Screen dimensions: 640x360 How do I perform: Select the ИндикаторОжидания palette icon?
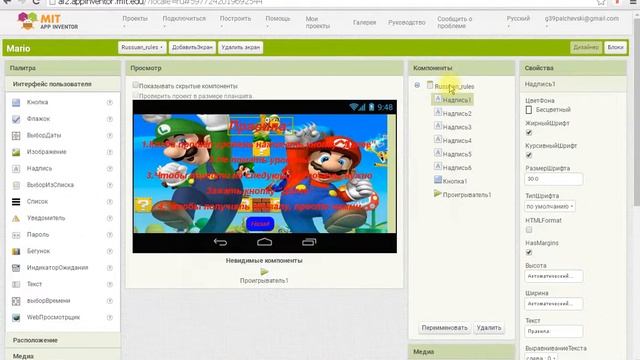(x=16, y=268)
